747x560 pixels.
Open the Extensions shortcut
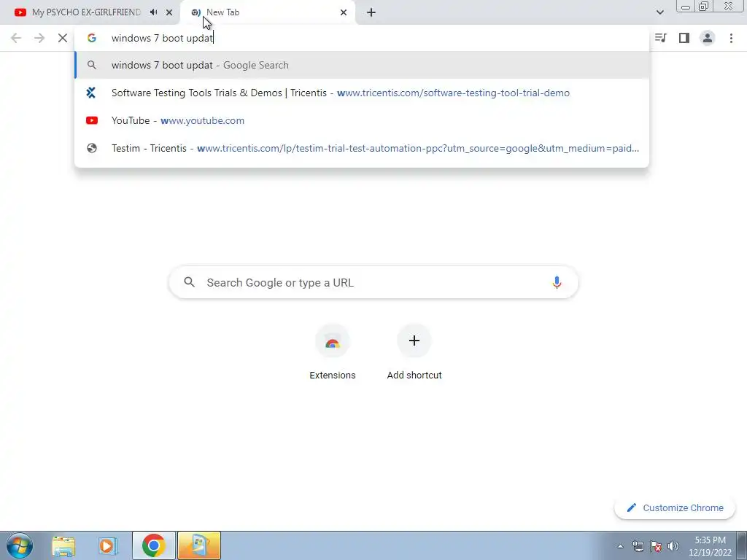(x=333, y=352)
